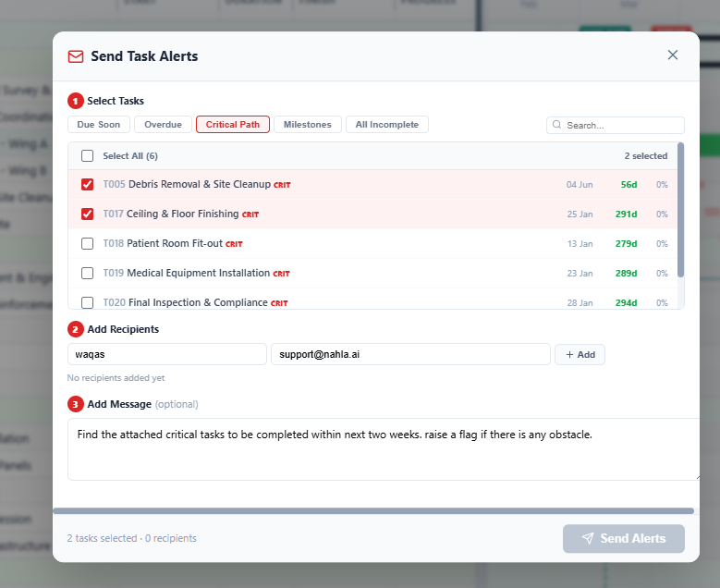Click the '2 tasks selected · 0 recipients' status
The image size is (720, 588).
coord(132,538)
